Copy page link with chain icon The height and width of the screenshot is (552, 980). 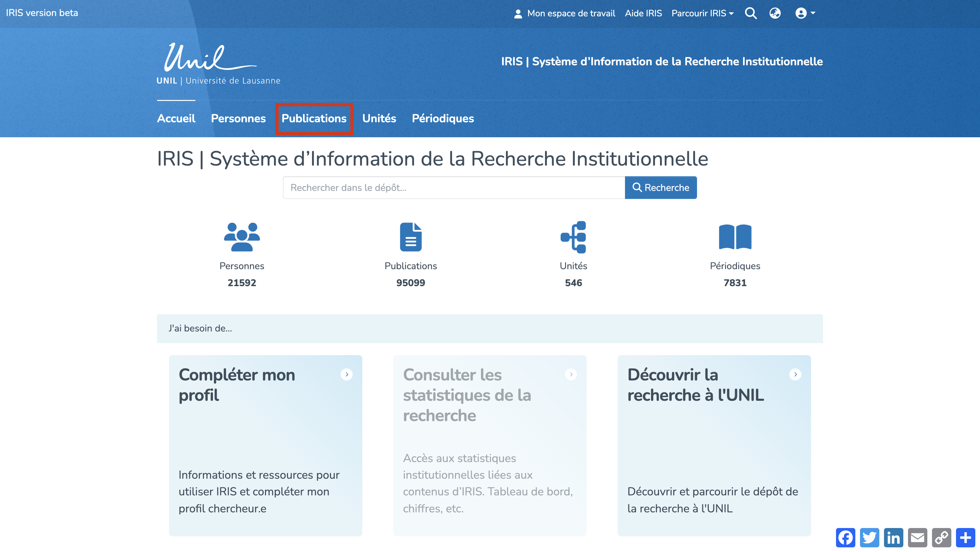(x=941, y=538)
